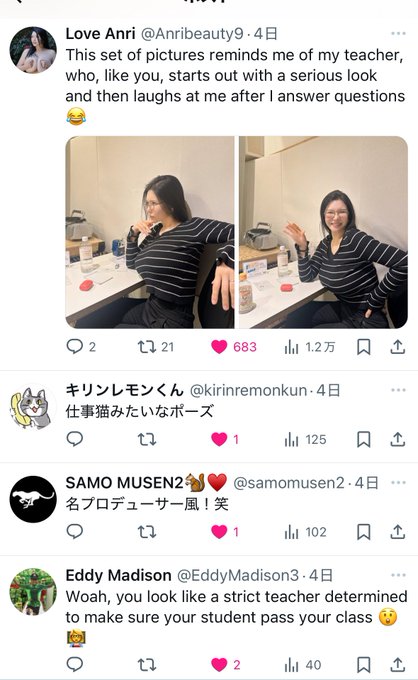
Task: Open @kirinremonkun profile handle
Action: tap(248, 390)
